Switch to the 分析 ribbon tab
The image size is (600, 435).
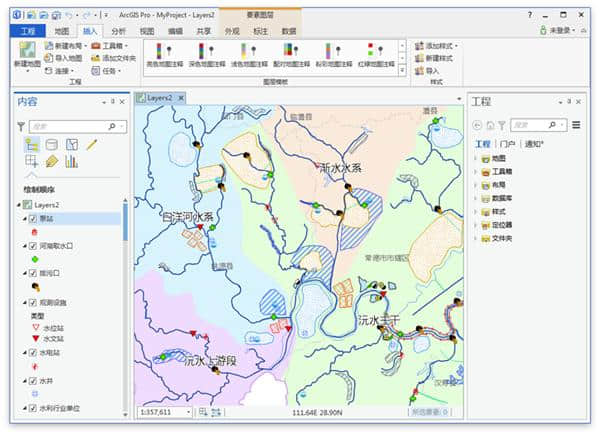(119, 31)
